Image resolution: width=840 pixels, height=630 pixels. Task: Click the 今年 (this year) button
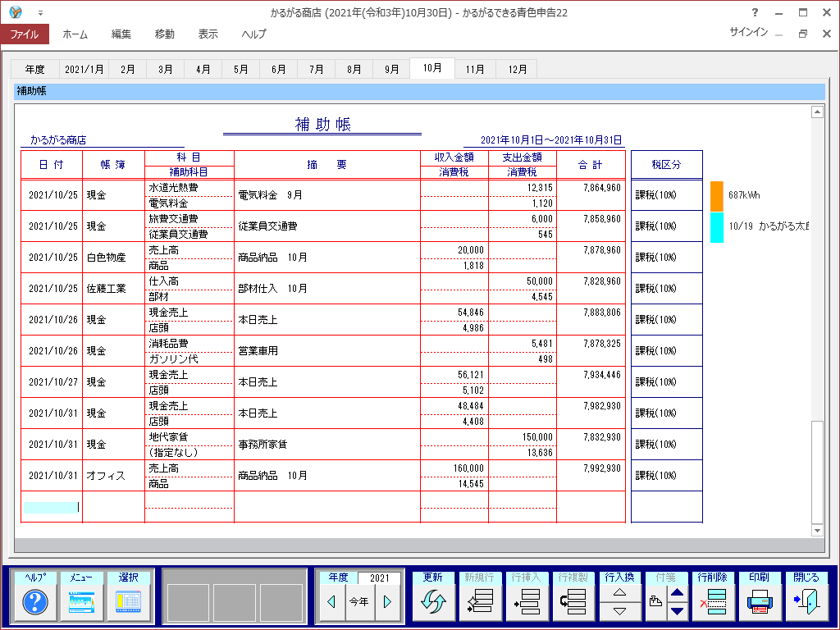click(x=359, y=601)
